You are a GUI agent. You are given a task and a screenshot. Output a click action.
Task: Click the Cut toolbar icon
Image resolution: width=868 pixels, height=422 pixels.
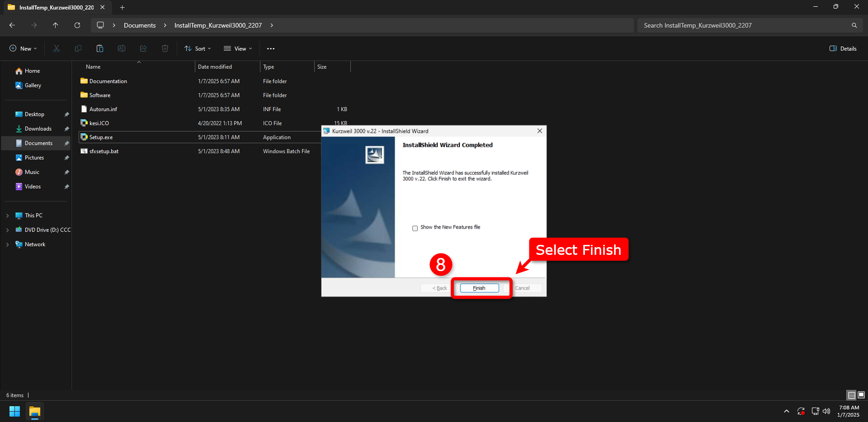click(x=57, y=48)
